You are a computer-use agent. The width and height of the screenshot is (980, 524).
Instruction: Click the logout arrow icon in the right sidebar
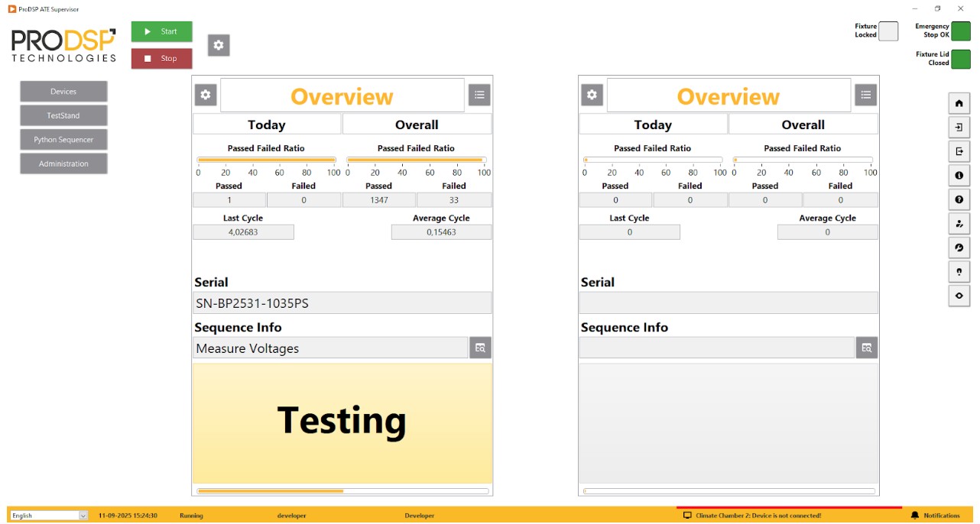click(x=959, y=151)
